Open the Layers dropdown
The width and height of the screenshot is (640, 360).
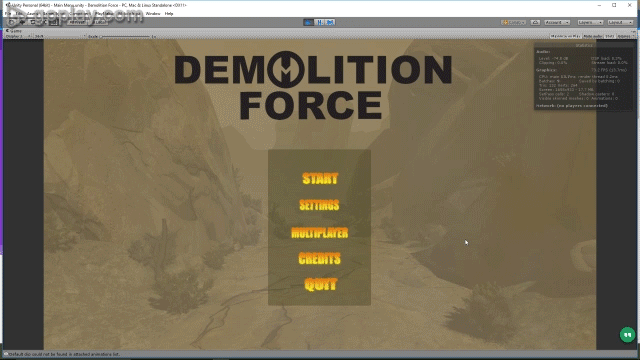pos(590,22)
